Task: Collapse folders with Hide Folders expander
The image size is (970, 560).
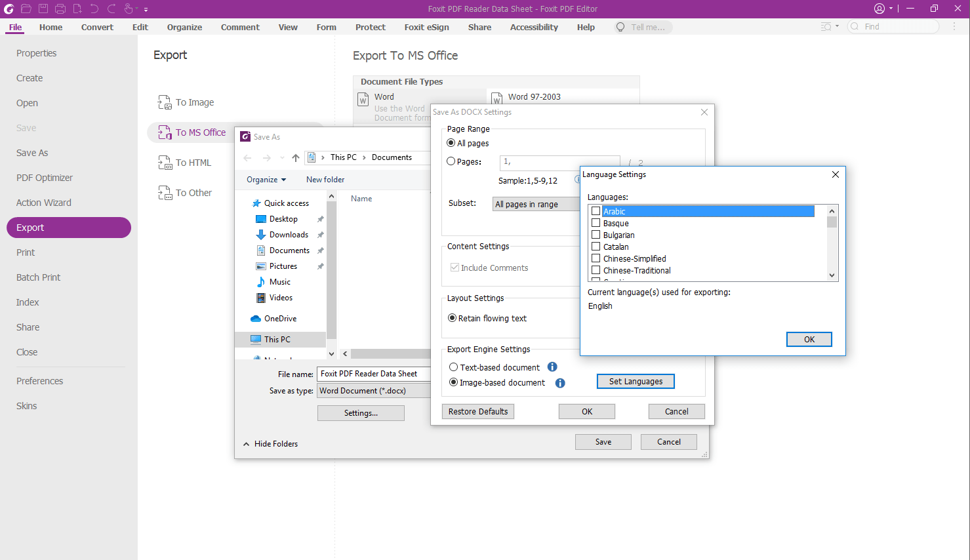Action: point(270,444)
